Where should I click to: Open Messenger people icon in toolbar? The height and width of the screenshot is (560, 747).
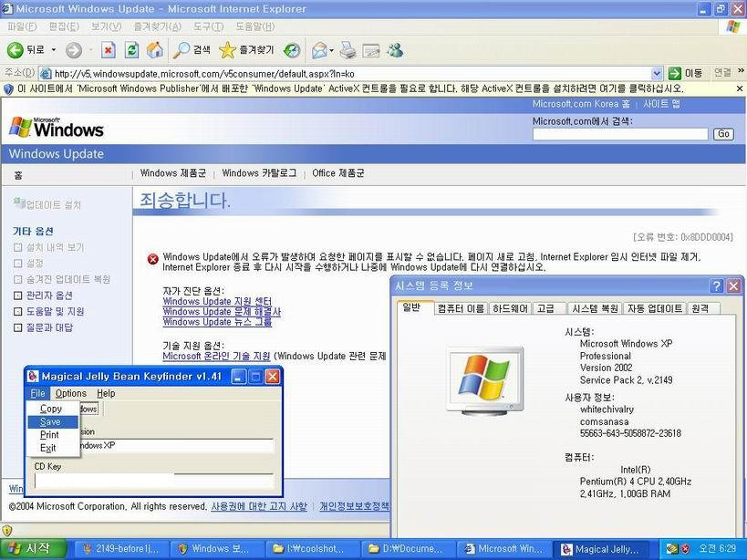[396, 50]
